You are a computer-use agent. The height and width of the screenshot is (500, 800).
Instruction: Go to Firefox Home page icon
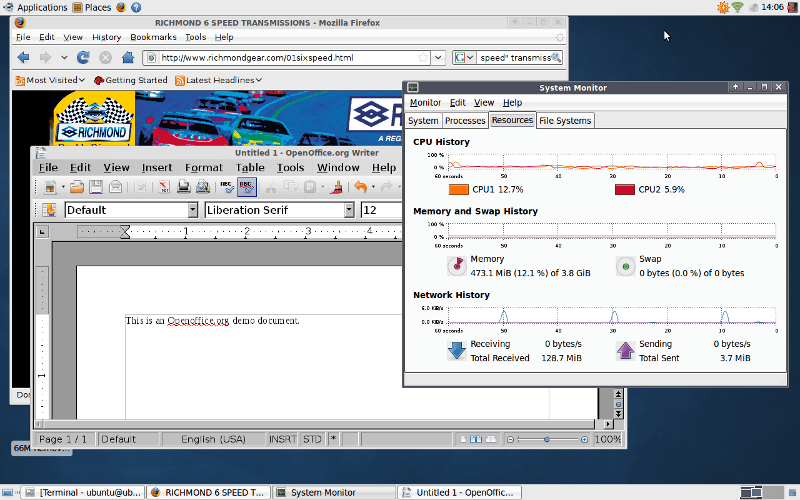pos(128,58)
